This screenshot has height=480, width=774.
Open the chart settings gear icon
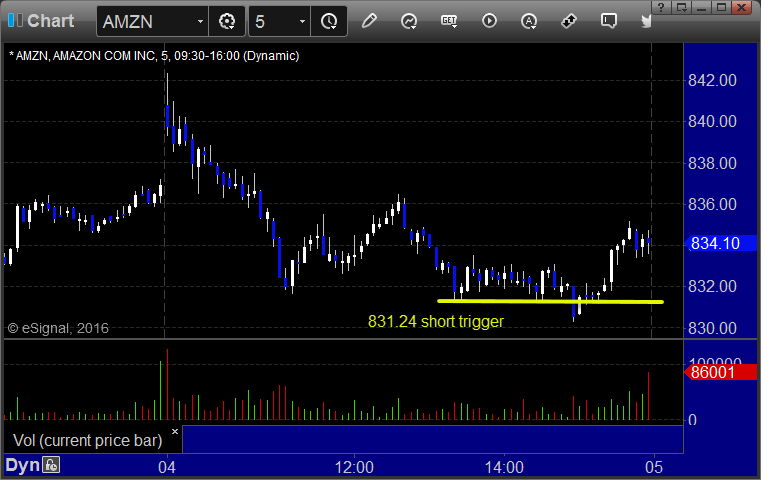pos(227,22)
